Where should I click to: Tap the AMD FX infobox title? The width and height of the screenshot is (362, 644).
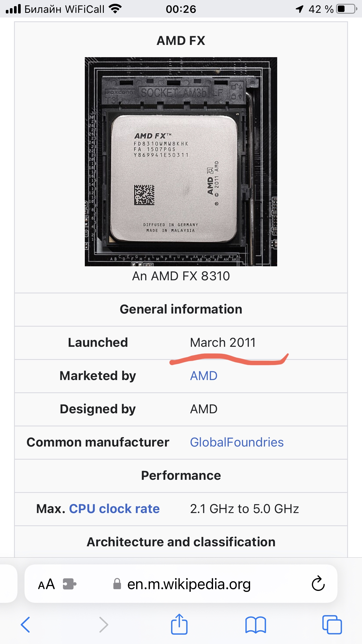coord(181,41)
